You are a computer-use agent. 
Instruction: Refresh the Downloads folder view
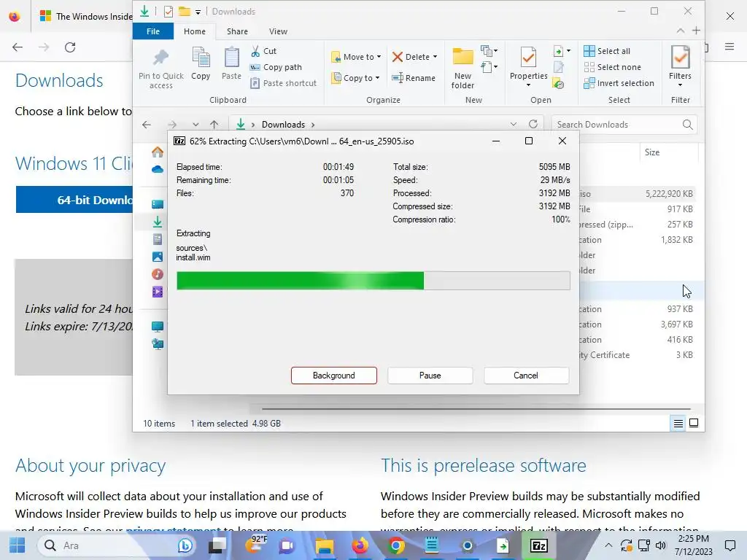[x=533, y=124]
